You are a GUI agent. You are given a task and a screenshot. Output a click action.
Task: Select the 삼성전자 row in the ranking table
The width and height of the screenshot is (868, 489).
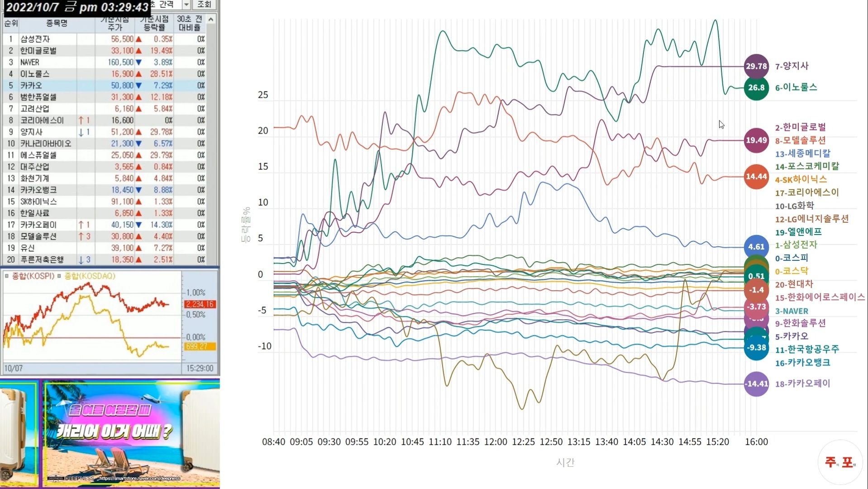tap(105, 39)
